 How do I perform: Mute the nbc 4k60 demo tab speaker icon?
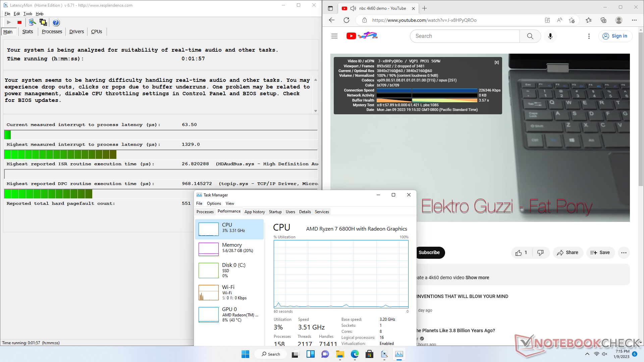tap(353, 8)
